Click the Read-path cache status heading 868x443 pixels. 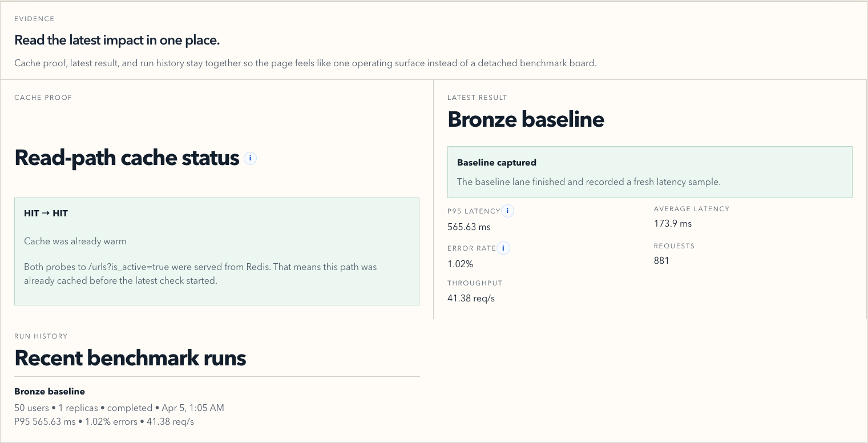(x=127, y=158)
